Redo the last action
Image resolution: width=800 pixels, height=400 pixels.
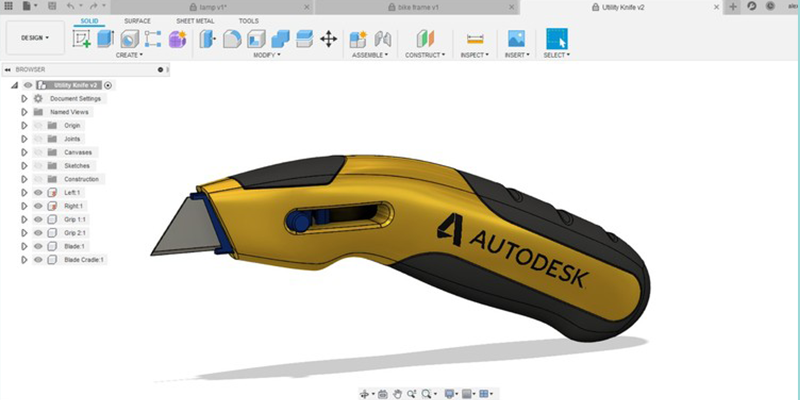tap(93, 6)
